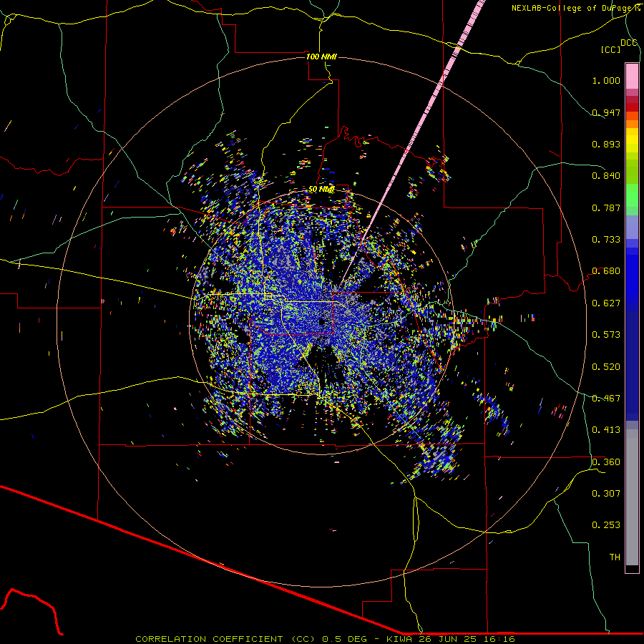This screenshot has height=644, width=644.
Task: Click the 0.893 scale value
Action: [606, 144]
